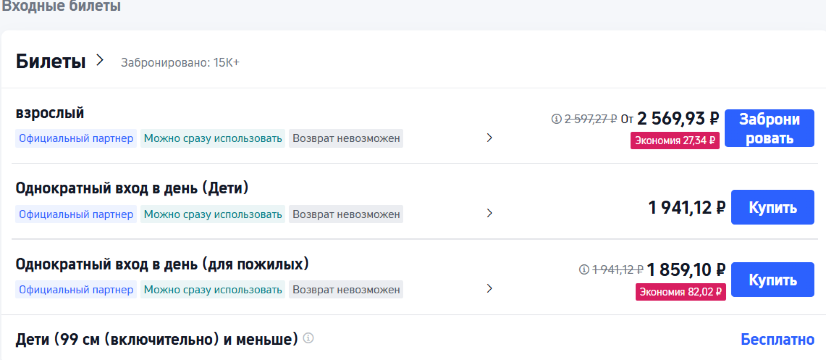Click the Однократный вход в день (Дети) title
The height and width of the screenshot is (360, 826).
(x=132, y=188)
